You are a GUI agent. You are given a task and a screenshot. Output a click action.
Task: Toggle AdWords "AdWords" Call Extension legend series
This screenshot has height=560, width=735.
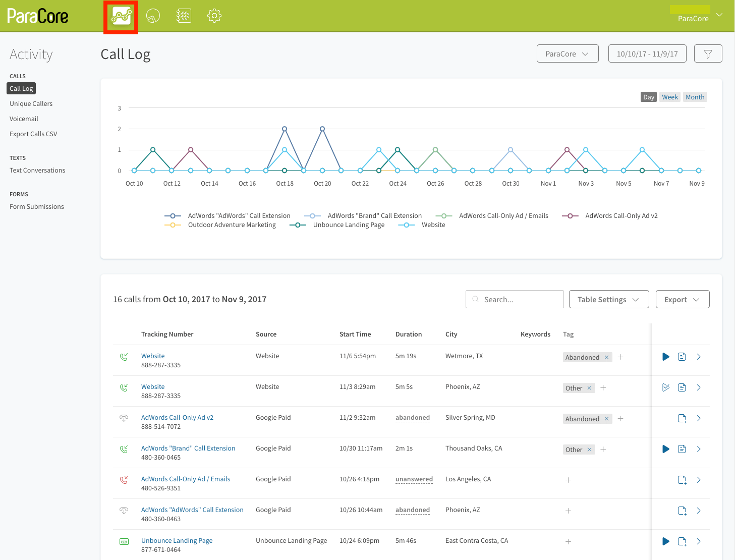coord(228,215)
